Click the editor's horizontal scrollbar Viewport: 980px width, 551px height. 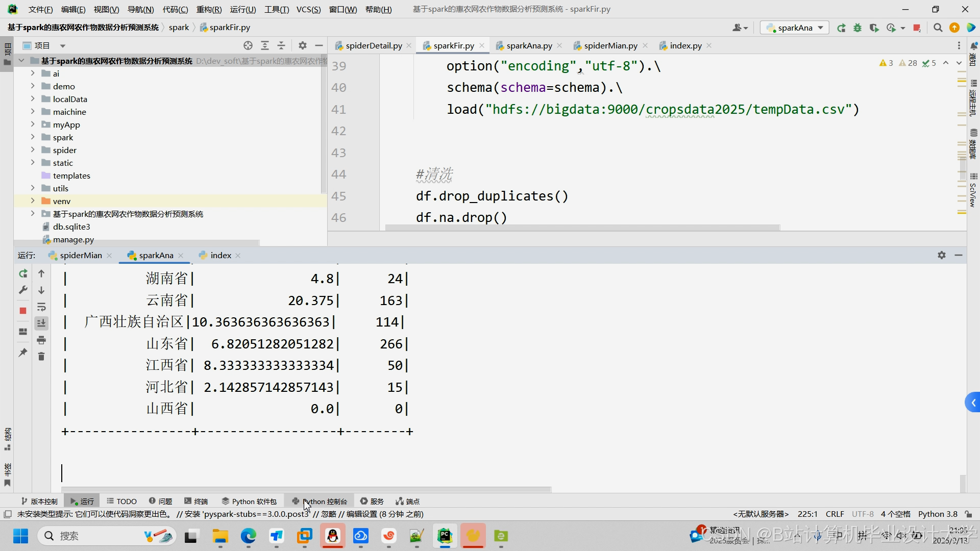coord(582,228)
